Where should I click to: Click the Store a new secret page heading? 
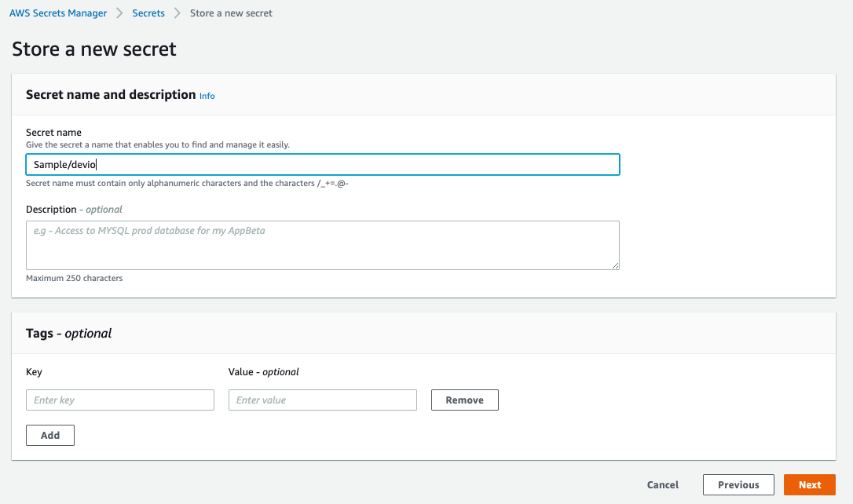(93, 49)
